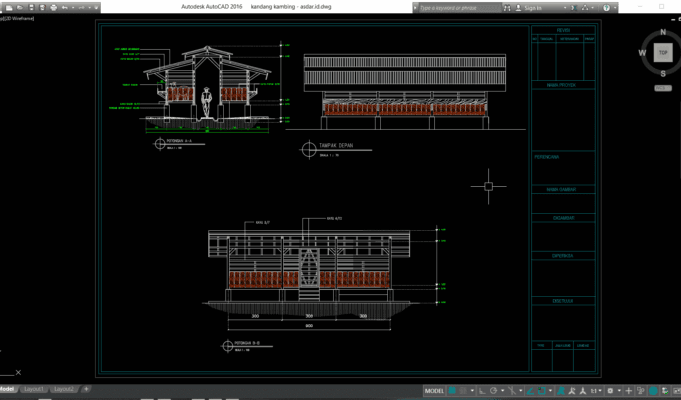
Task: Click the Quick Properties status bar icon
Action: (641, 391)
